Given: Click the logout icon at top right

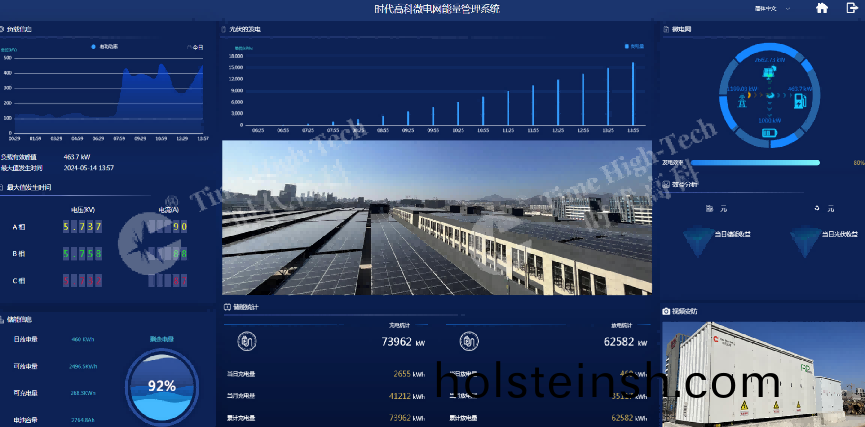Looking at the screenshot, I should (x=851, y=8).
